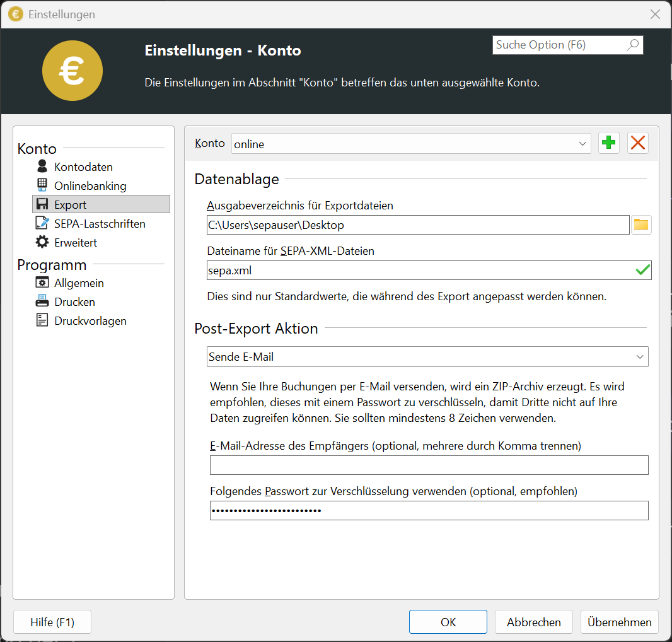The image size is (672, 642).
Task: Select the Export settings entry
Action: pos(101,204)
